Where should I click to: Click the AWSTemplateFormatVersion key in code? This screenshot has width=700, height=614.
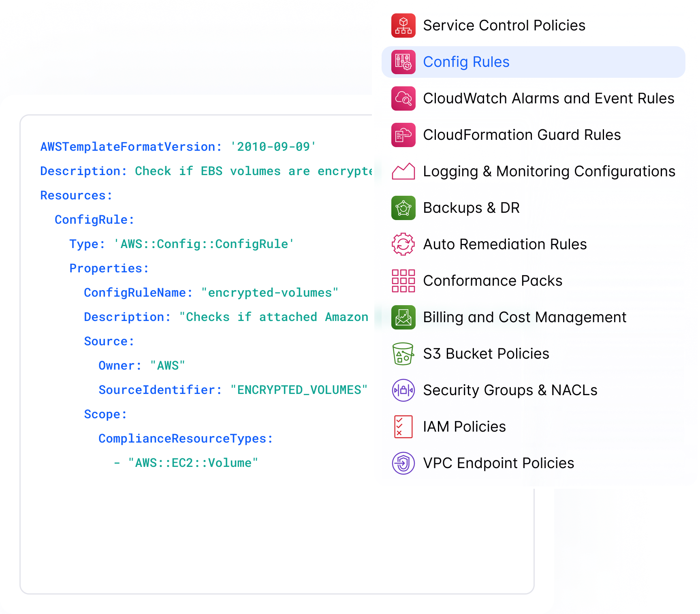click(x=131, y=147)
